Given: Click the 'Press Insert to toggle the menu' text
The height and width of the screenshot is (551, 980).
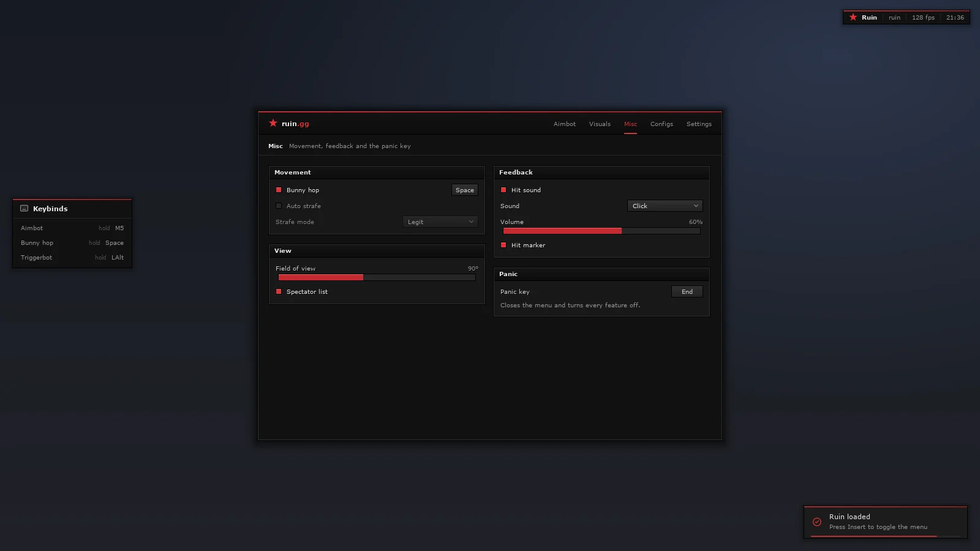Looking at the screenshot, I should pyautogui.click(x=878, y=527).
